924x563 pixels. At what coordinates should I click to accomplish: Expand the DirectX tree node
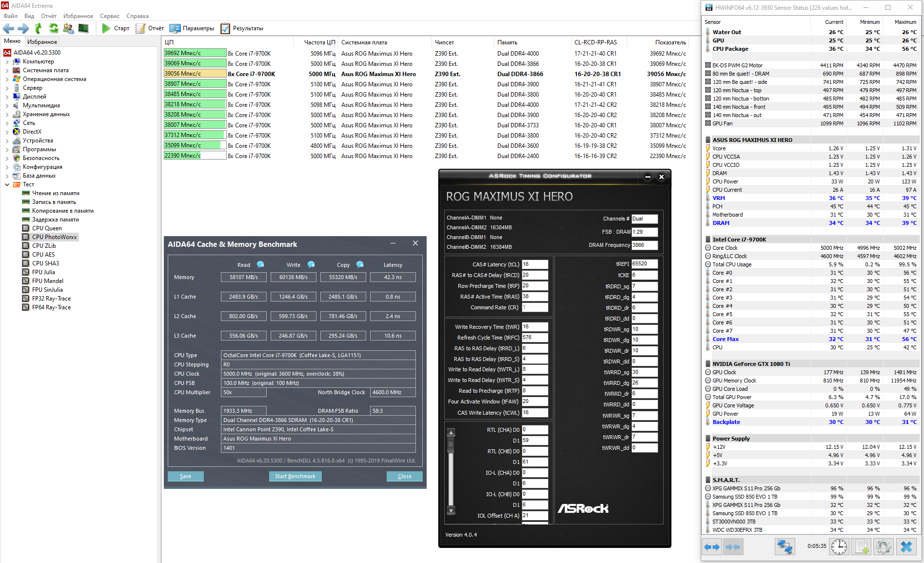7,132
